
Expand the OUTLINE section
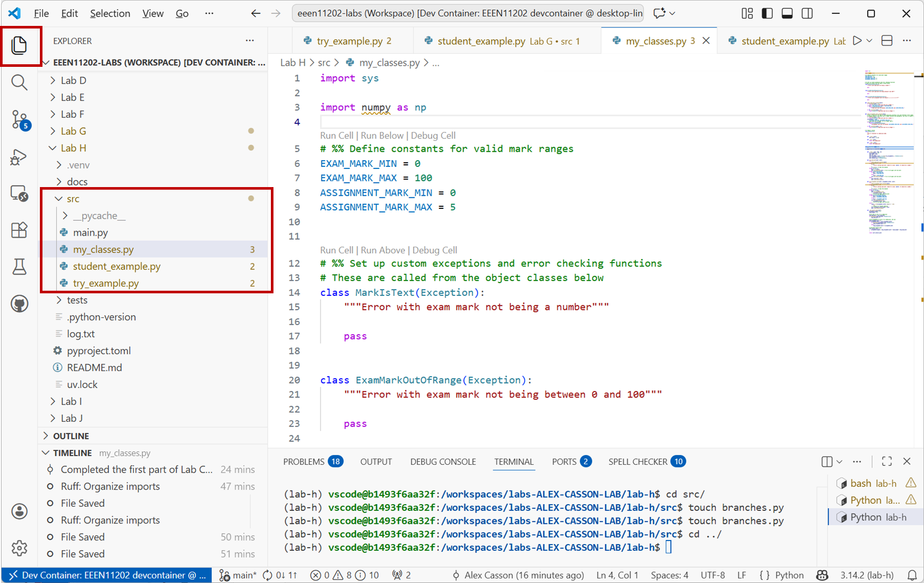[x=71, y=436]
